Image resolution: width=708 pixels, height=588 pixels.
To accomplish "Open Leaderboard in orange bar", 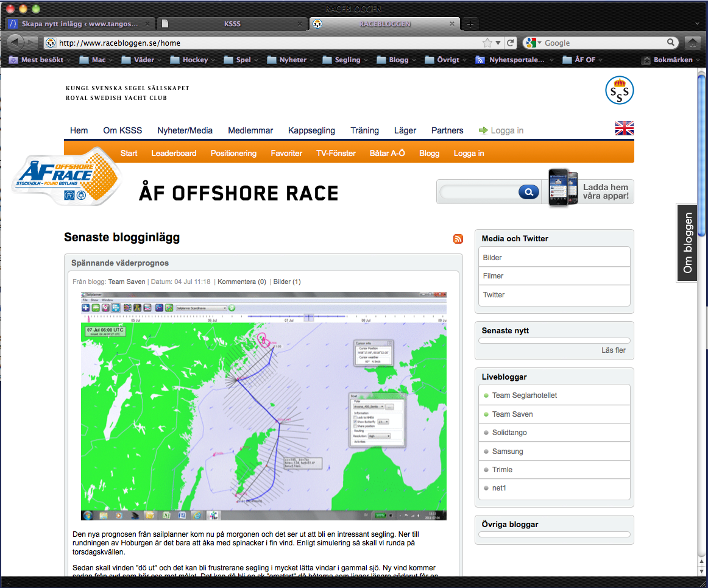I will click(x=174, y=153).
